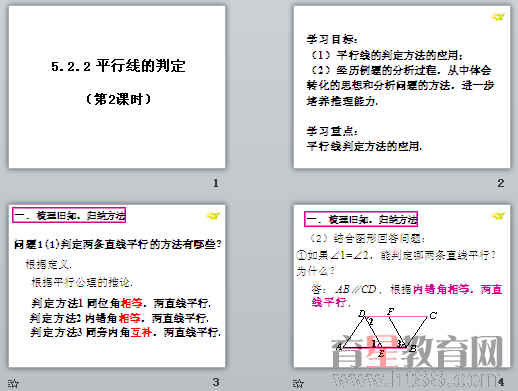Click the (第2课时) subtitle on slide 1
518x391 pixels.
pyautogui.click(x=118, y=99)
